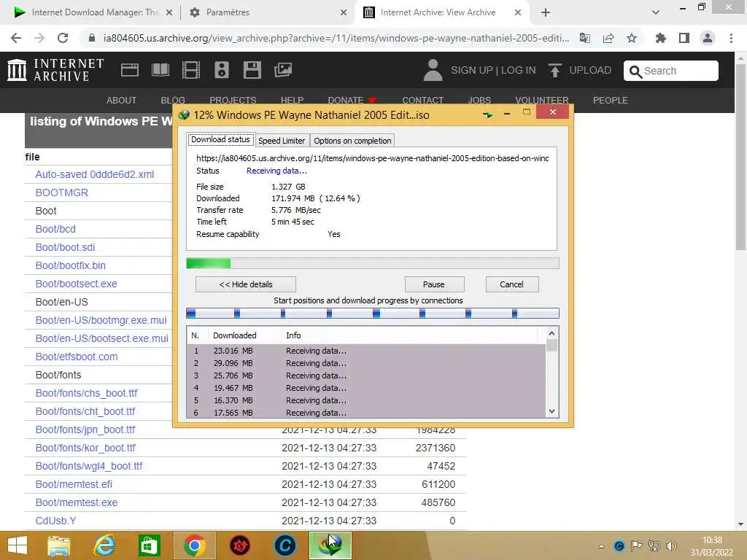
Task: Bookmark this page with the star icon
Action: 632,38
